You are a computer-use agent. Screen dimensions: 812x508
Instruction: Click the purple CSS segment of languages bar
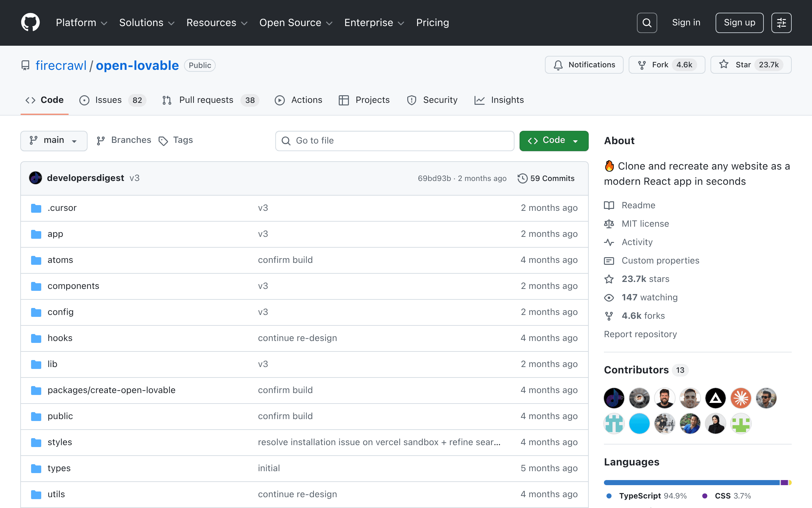784,483
